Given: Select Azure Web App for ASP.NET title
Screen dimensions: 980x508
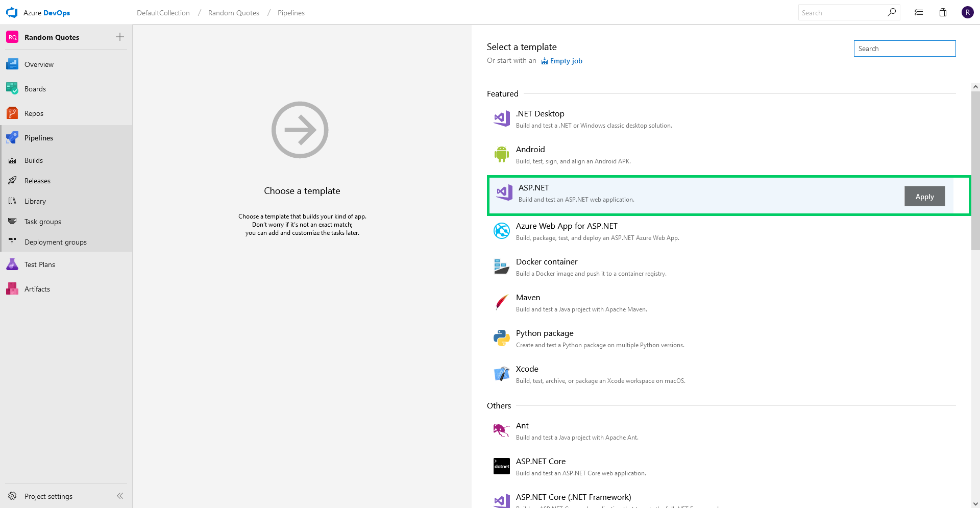Looking at the screenshot, I should click(x=567, y=226).
